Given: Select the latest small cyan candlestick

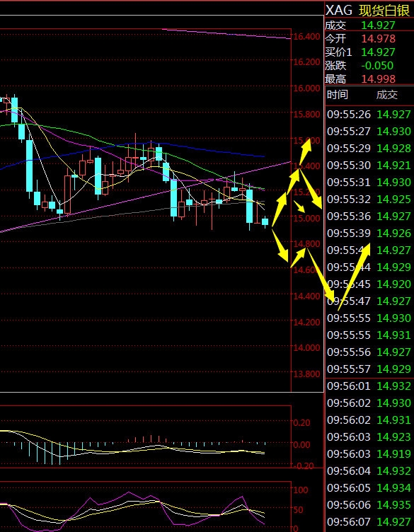Looking at the screenshot, I should coord(265,222).
